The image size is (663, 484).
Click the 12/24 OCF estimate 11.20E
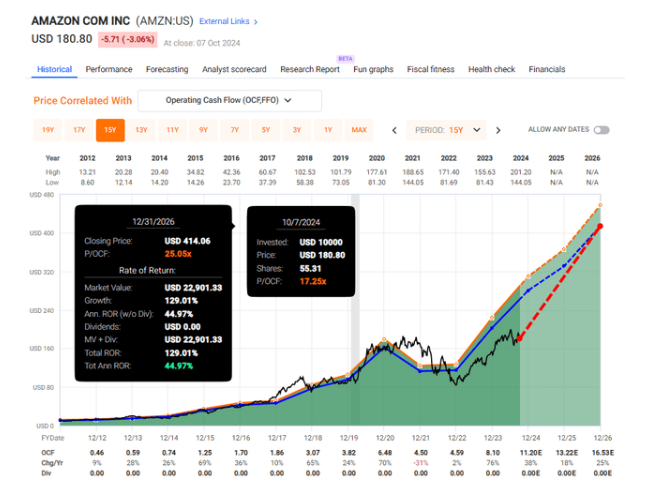coord(531,453)
